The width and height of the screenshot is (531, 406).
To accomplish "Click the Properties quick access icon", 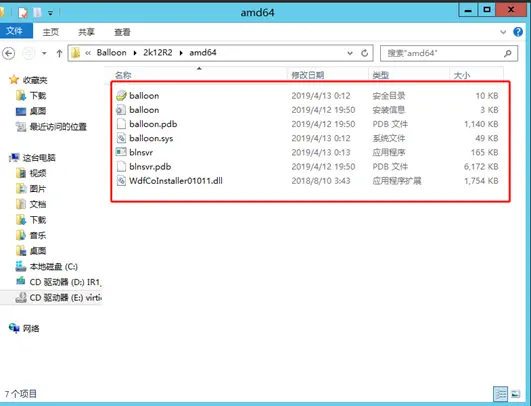I will pyautogui.click(x=23, y=13).
